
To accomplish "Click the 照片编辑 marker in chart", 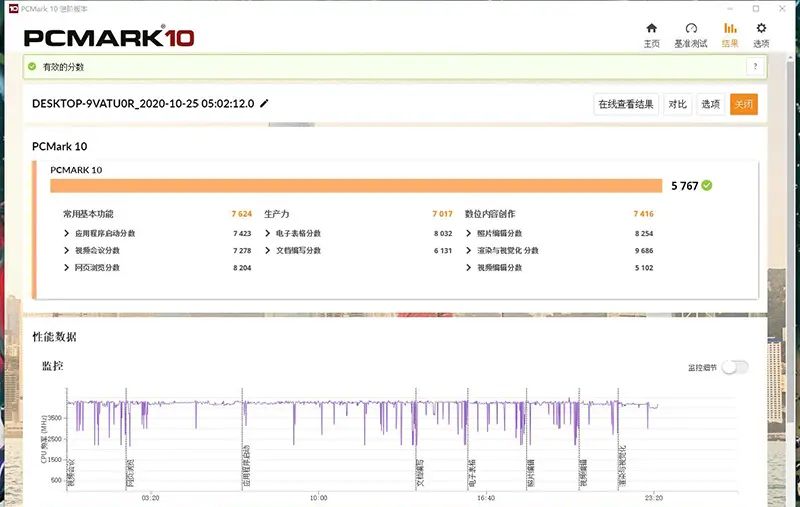I will [x=531, y=473].
